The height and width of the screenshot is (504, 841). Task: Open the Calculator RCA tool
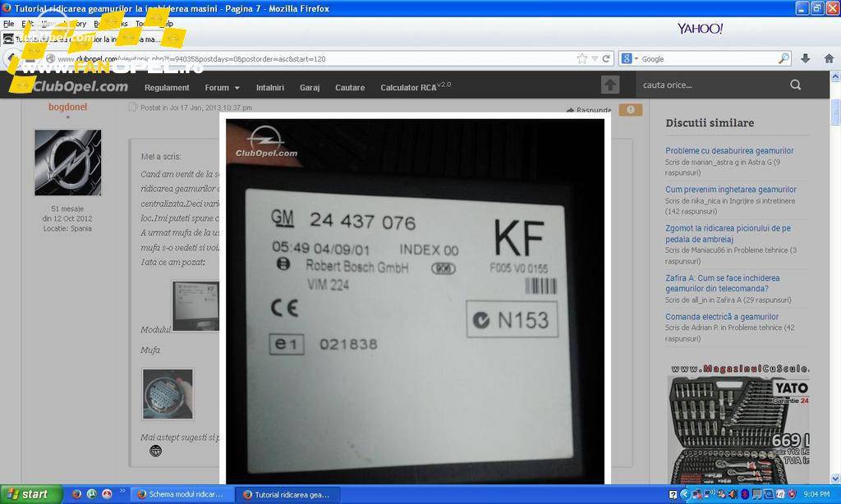[416, 86]
